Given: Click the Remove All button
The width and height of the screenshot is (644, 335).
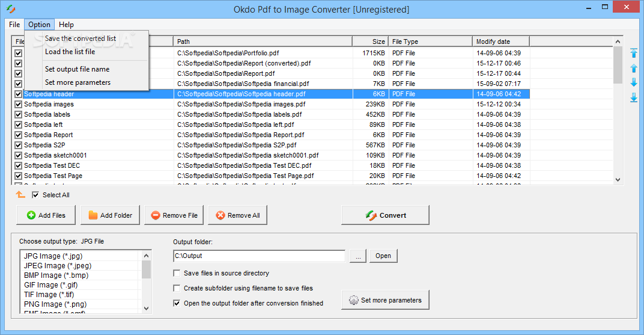Looking at the screenshot, I should click(237, 215).
